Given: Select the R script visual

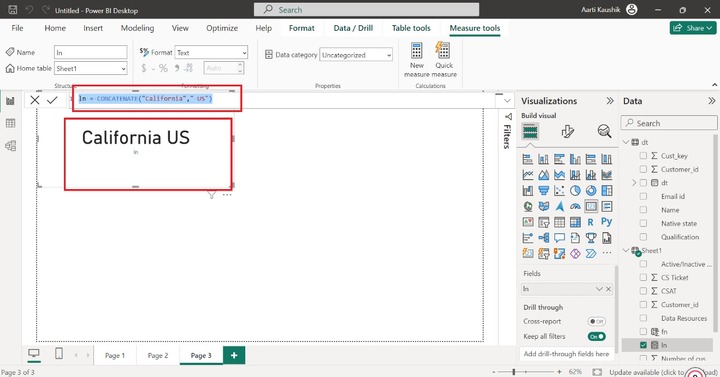Looking at the screenshot, I should click(x=591, y=222).
